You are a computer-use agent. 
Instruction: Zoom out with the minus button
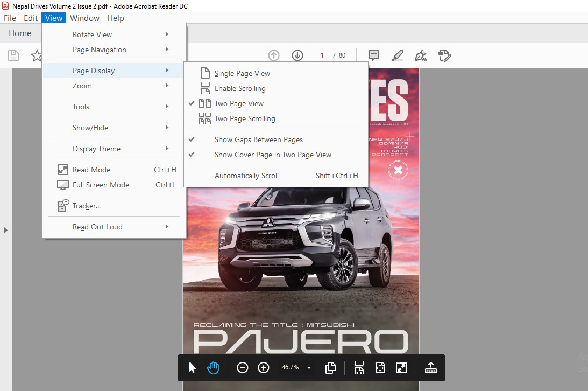(x=243, y=368)
